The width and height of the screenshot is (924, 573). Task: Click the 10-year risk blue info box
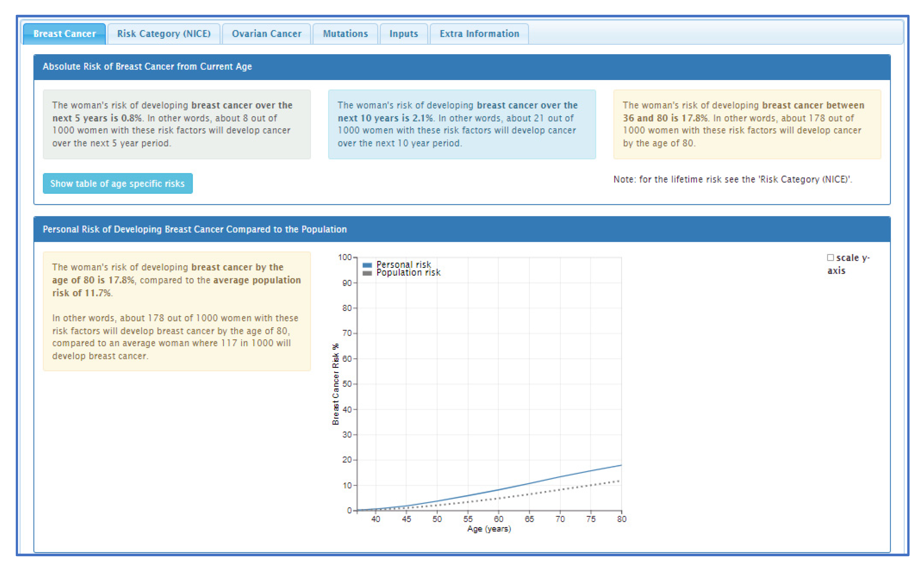tap(461, 124)
